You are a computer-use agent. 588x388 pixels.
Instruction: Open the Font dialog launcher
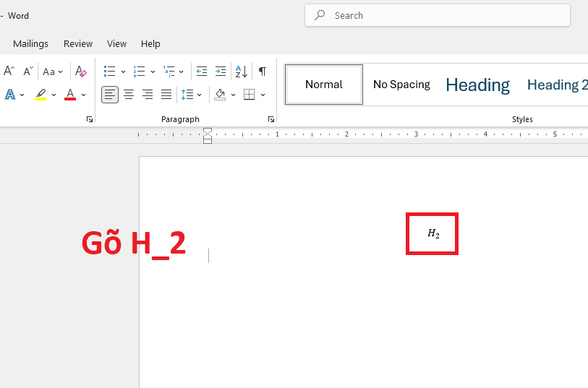[x=90, y=119]
